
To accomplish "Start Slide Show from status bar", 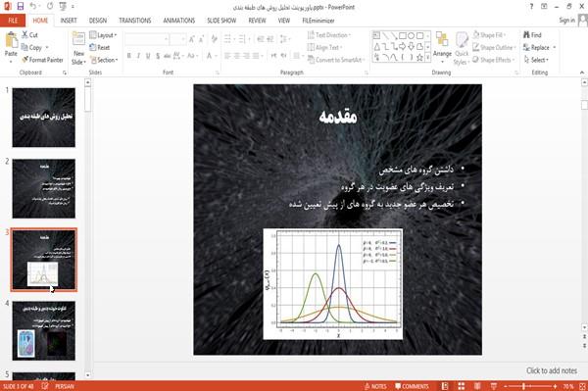I will [494, 386].
